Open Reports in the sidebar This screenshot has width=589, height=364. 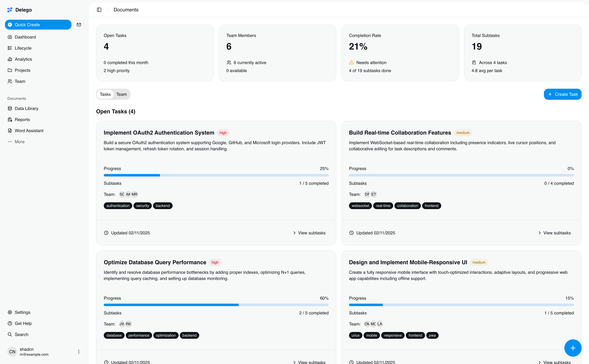coord(22,120)
